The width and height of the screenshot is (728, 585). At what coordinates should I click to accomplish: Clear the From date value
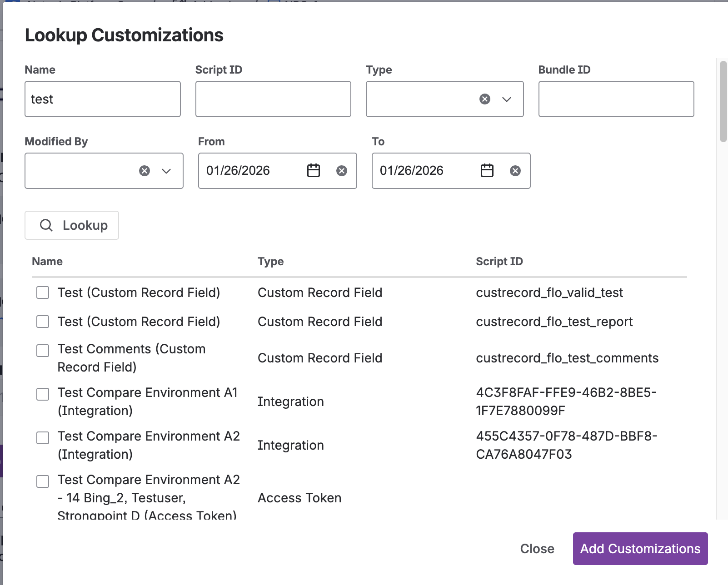pos(341,171)
